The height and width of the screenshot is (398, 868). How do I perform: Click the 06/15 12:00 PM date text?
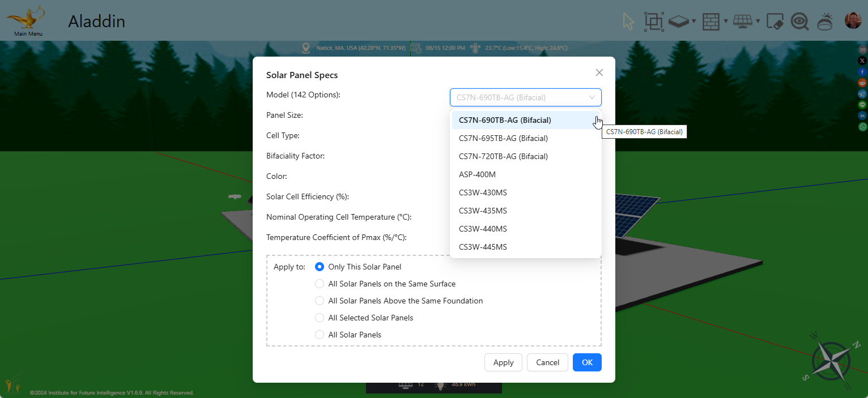click(x=445, y=48)
